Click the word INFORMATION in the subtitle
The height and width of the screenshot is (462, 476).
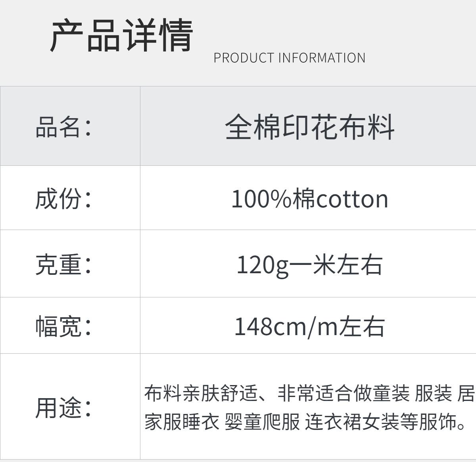point(322,58)
